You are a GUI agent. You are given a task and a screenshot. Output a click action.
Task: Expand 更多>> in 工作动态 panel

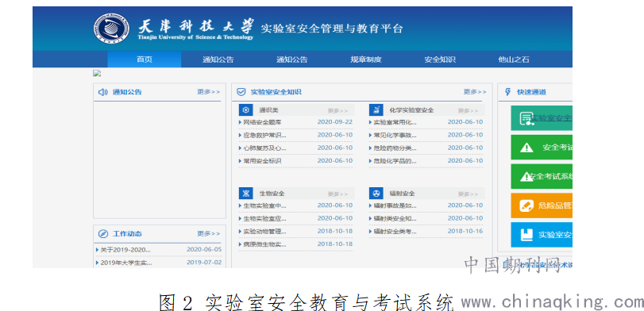tap(209, 233)
